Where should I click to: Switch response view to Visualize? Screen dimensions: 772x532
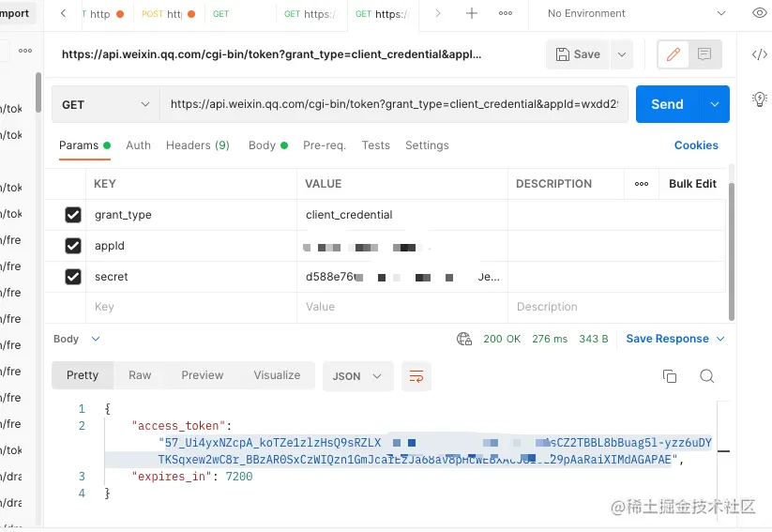278,375
